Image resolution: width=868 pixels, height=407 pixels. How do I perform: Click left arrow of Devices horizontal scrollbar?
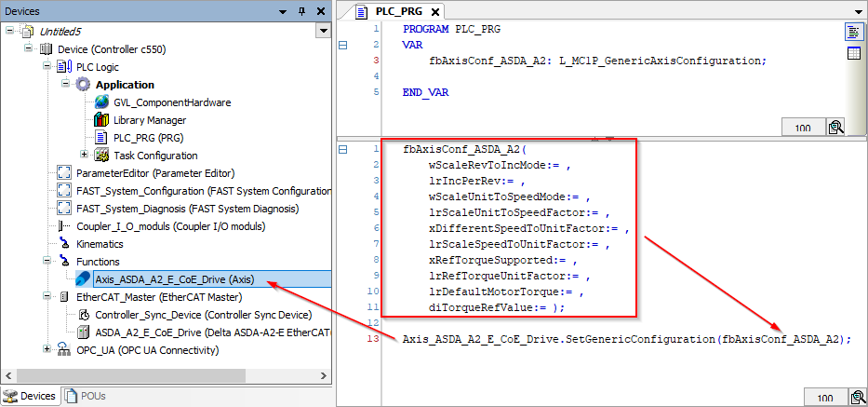7,375
